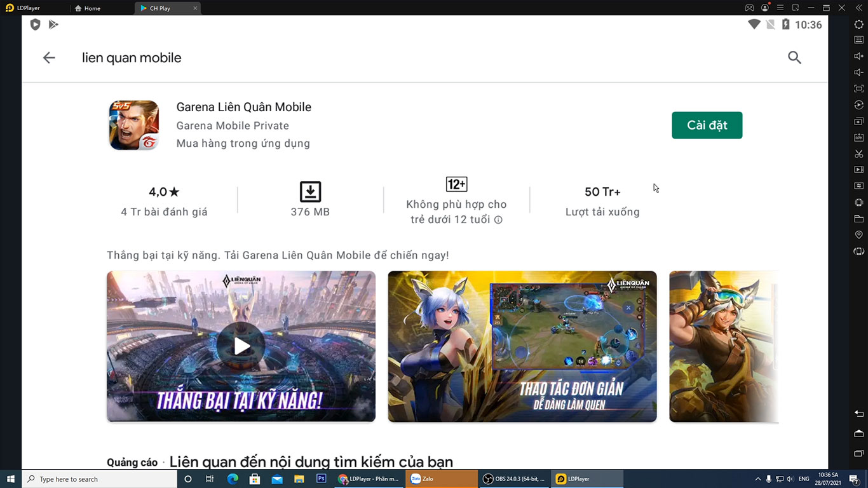
Task: Open LDPlayer settings gear in sidebar
Action: coord(858,24)
